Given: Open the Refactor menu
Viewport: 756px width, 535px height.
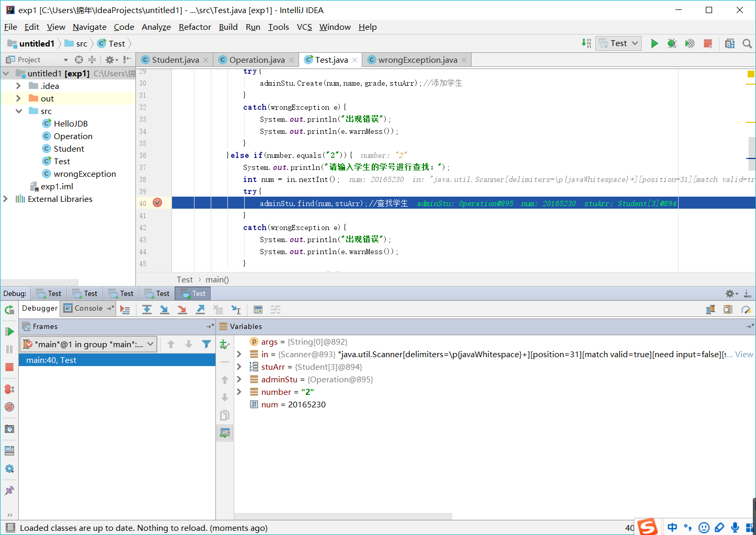Looking at the screenshot, I should click(194, 27).
